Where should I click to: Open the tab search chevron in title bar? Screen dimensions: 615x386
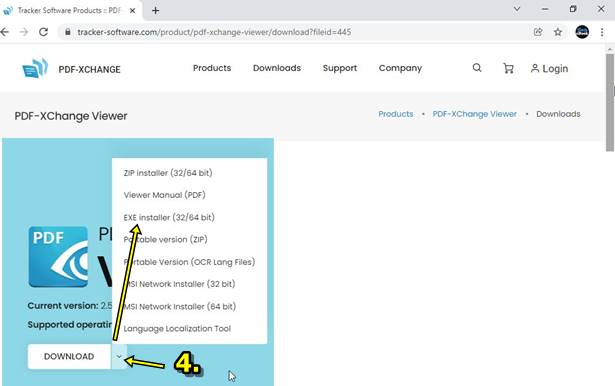point(517,9)
